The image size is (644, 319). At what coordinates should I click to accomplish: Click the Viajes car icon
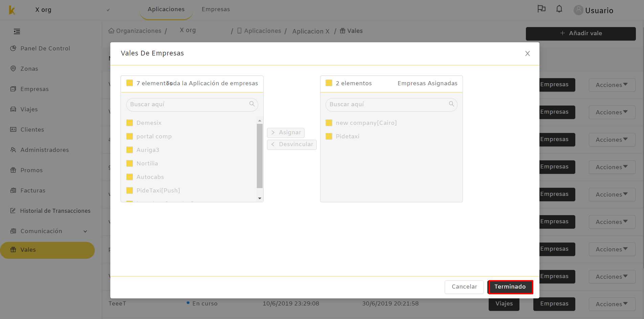pos(13,109)
